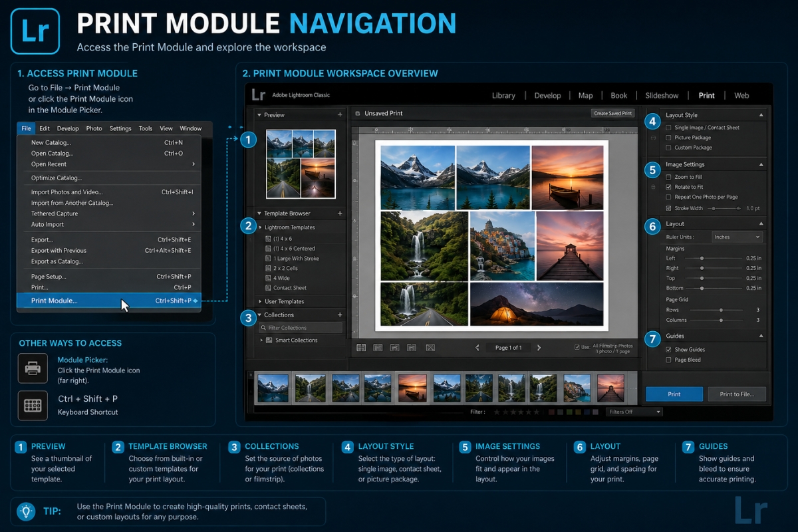The width and height of the screenshot is (798, 532).
Task: Check Repeat One Photo per Page
Action: [x=668, y=197]
